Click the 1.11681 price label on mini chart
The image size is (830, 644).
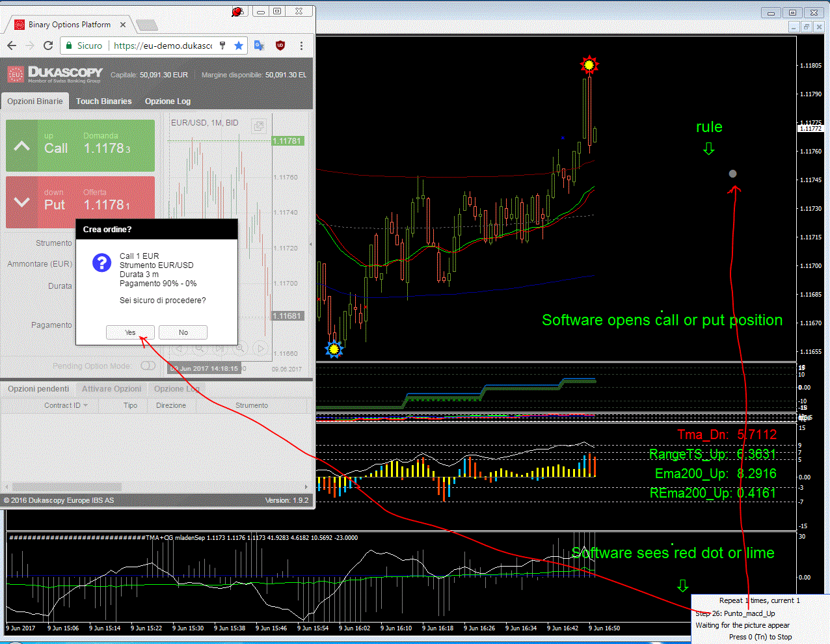pos(287,316)
